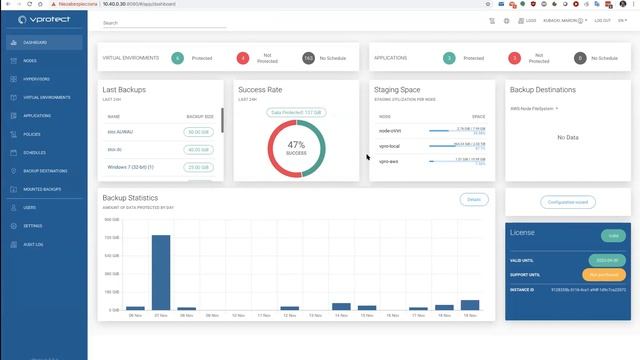This screenshot has height=360, width=640.
Task: Open the Users sidebar item
Action: [44, 208]
